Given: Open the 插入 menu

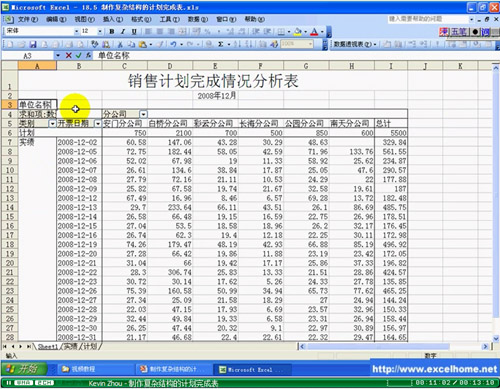Looking at the screenshot, I should pos(113,19).
